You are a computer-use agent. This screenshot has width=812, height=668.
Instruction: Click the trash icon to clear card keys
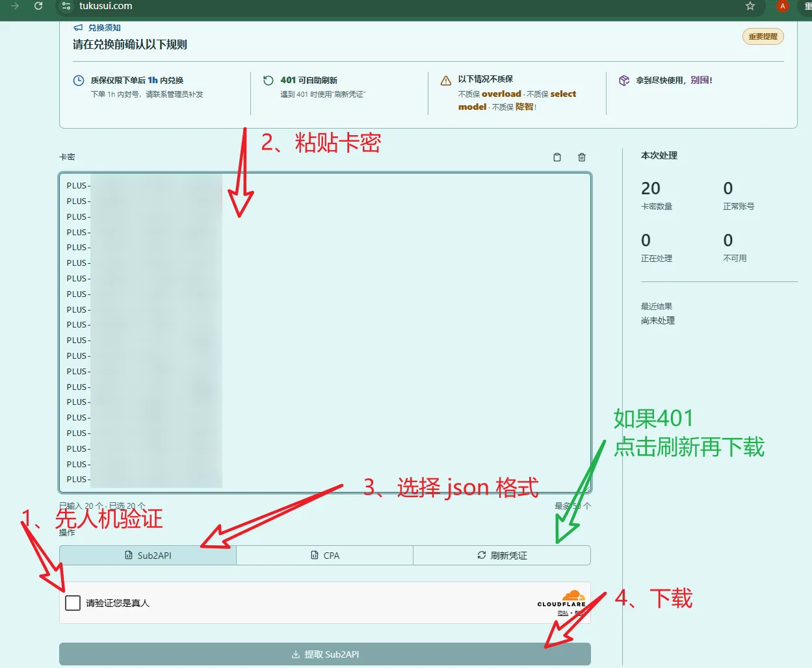[x=582, y=157]
